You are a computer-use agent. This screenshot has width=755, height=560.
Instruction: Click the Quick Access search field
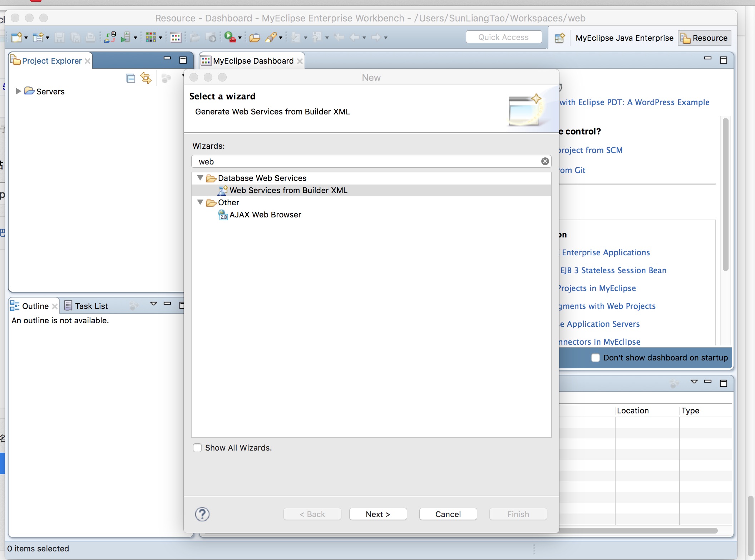(x=503, y=37)
